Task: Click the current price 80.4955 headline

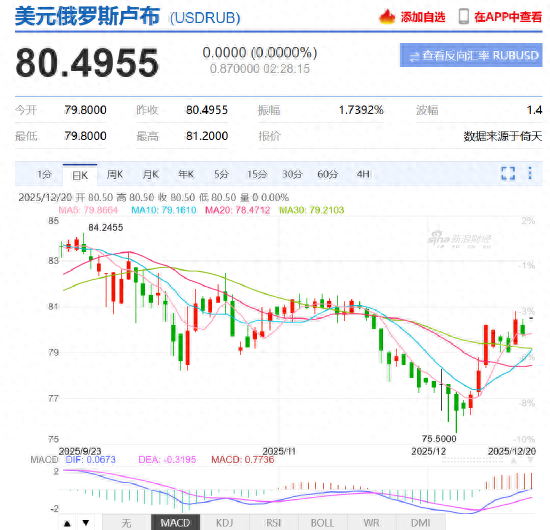Action: [87, 63]
